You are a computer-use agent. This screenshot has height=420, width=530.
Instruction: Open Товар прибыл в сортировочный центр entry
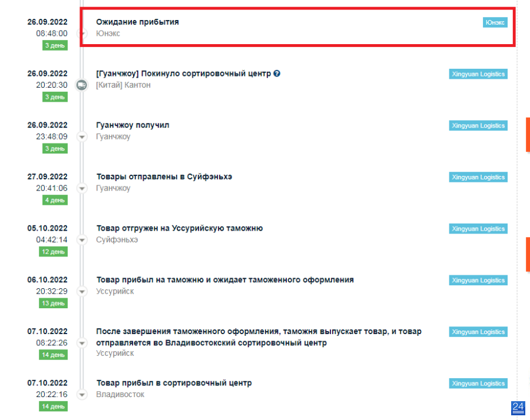pyautogui.click(x=174, y=383)
